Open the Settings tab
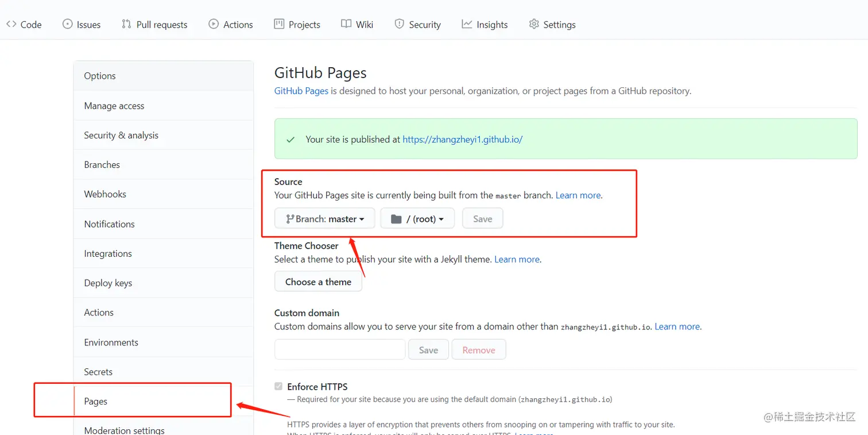The image size is (868, 435). point(552,24)
